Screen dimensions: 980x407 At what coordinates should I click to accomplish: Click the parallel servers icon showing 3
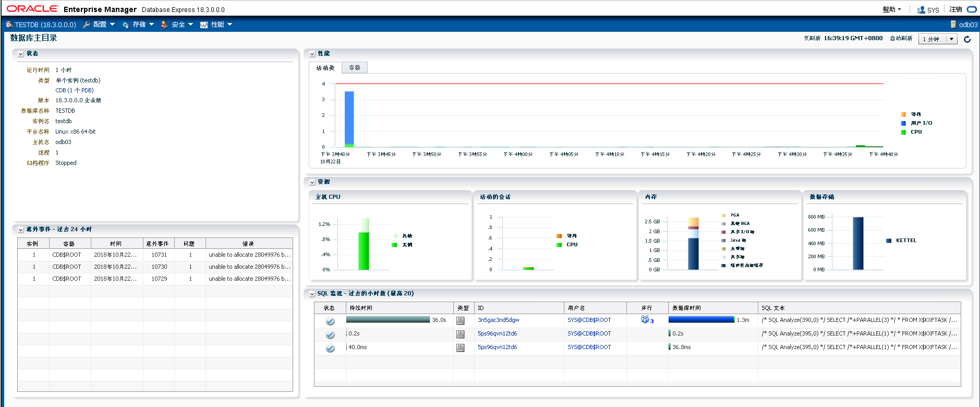tap(645, 319)
